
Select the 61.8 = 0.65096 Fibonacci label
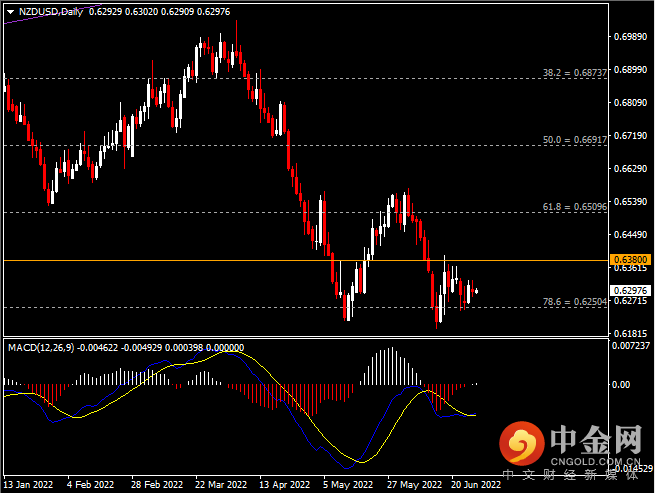tap(574, 207)
